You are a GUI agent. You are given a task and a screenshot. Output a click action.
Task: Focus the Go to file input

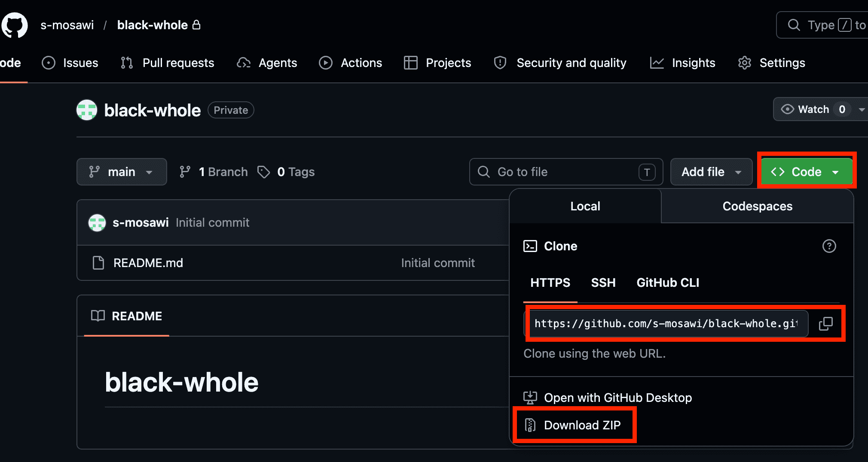coord(566,172)
